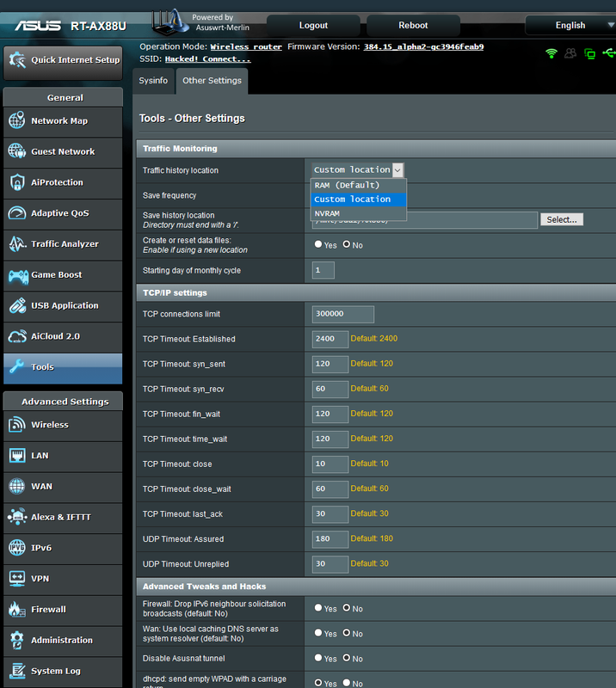616x688 pixels.
Task: Click the Reboot button
Action: click(x=413, y=26)
